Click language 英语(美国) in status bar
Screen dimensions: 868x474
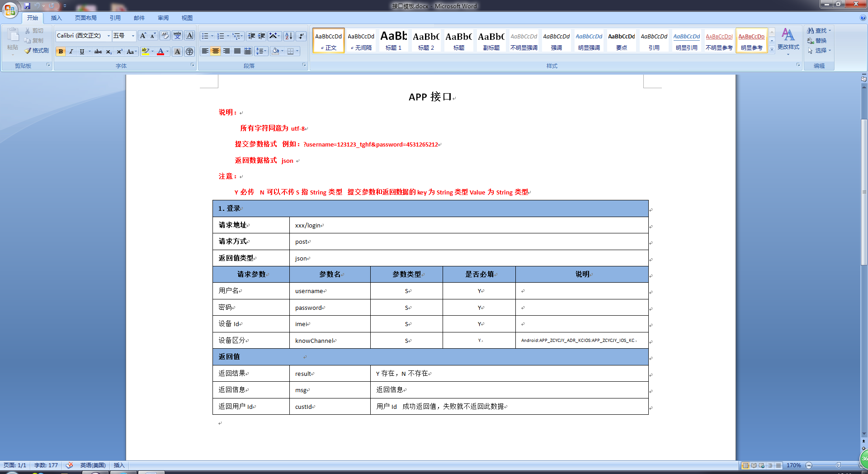click(93, 465)
